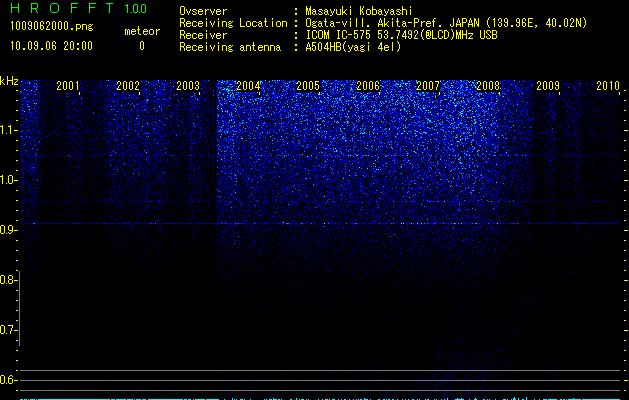Click the 2005 time marker
Image resolution: width=629 pixels, height=400 pixels.
pyautogui.click(x=308, y=86)
